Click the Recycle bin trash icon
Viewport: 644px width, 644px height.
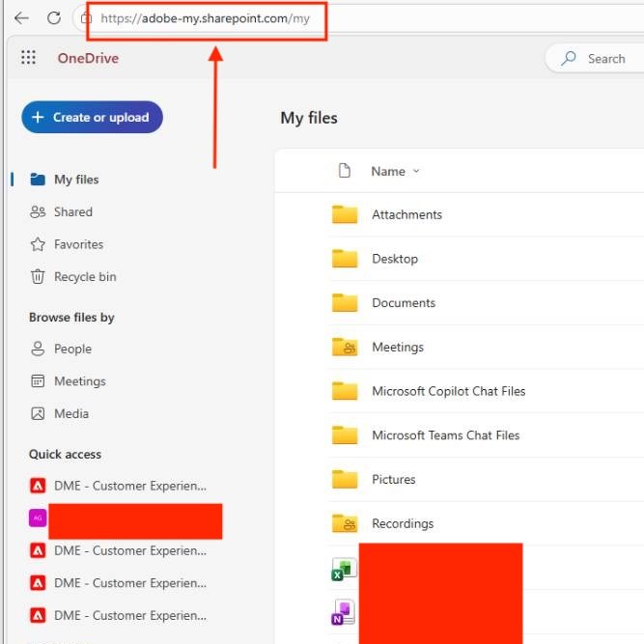(x=38, y=277)
